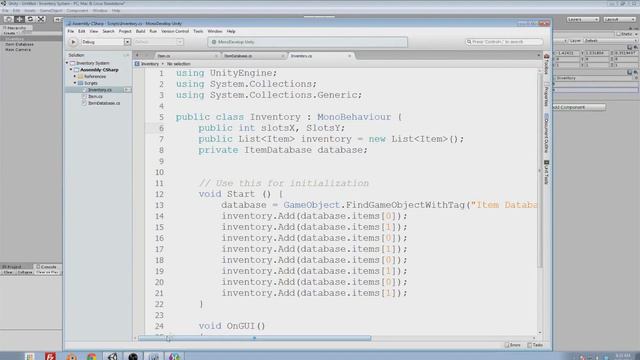Viewport: 640px width, 360px height.
Task: Select Unity's rotate tool in the toolbar
Action: (30, 19)
